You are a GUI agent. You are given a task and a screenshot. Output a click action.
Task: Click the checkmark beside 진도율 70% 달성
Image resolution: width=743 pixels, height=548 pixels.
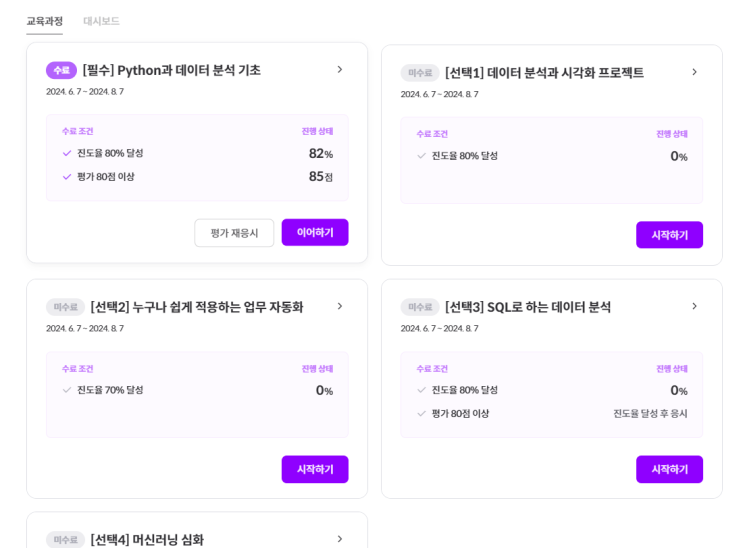point(67,390)
